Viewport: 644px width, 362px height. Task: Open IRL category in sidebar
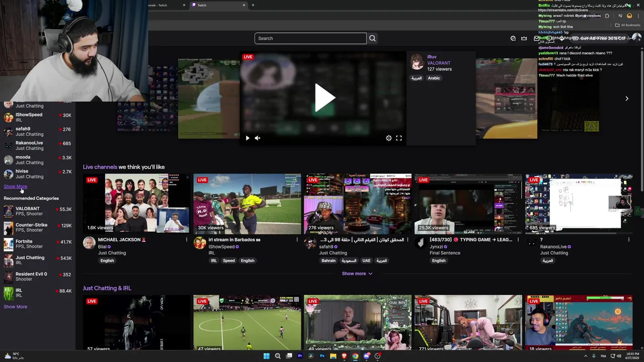[38, 293]
